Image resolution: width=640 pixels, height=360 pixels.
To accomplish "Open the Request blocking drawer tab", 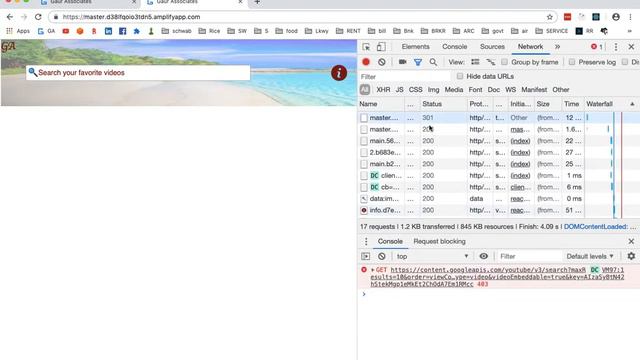I will [439, 241].
